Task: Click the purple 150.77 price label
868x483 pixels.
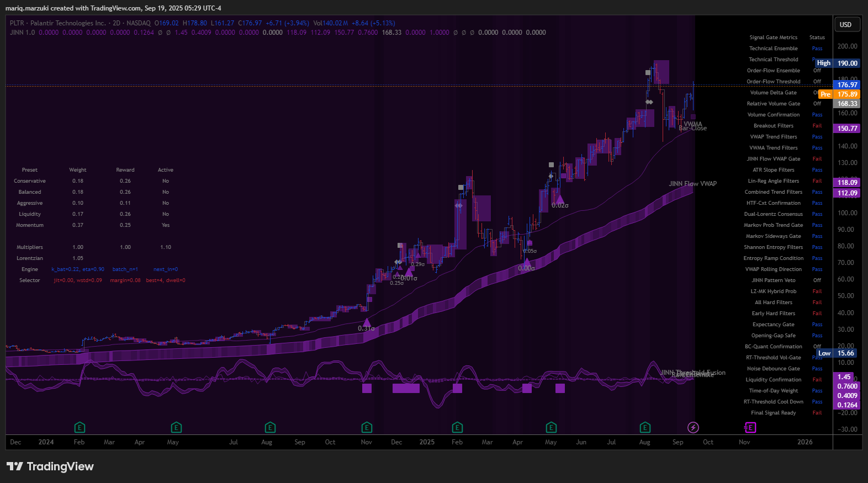Action: [847, 129]
